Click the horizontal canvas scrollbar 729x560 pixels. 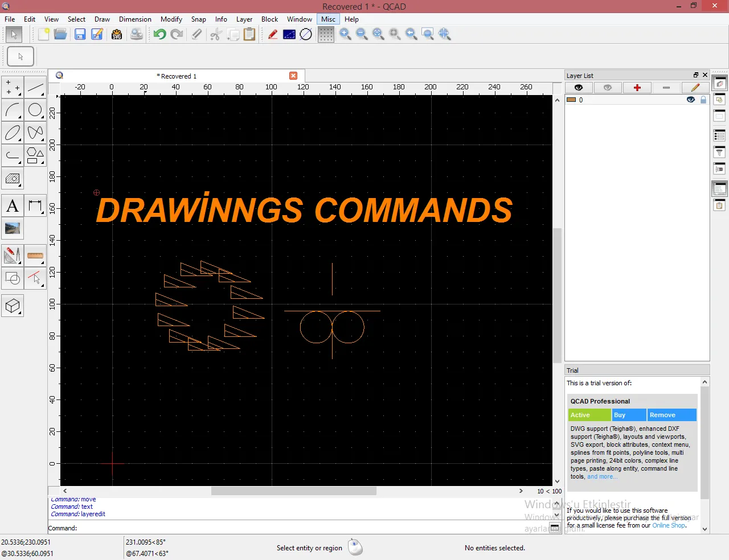click(x=293, y=491)
